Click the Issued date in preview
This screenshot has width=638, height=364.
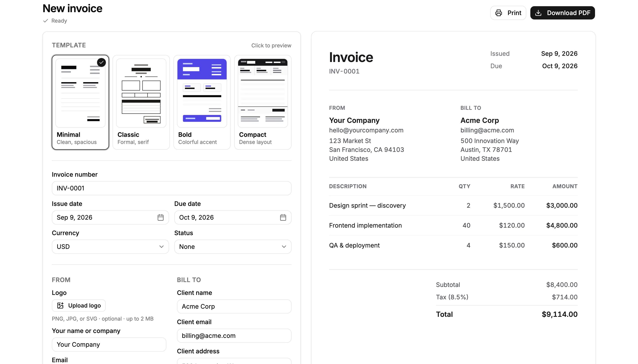[x=559, y=54]
